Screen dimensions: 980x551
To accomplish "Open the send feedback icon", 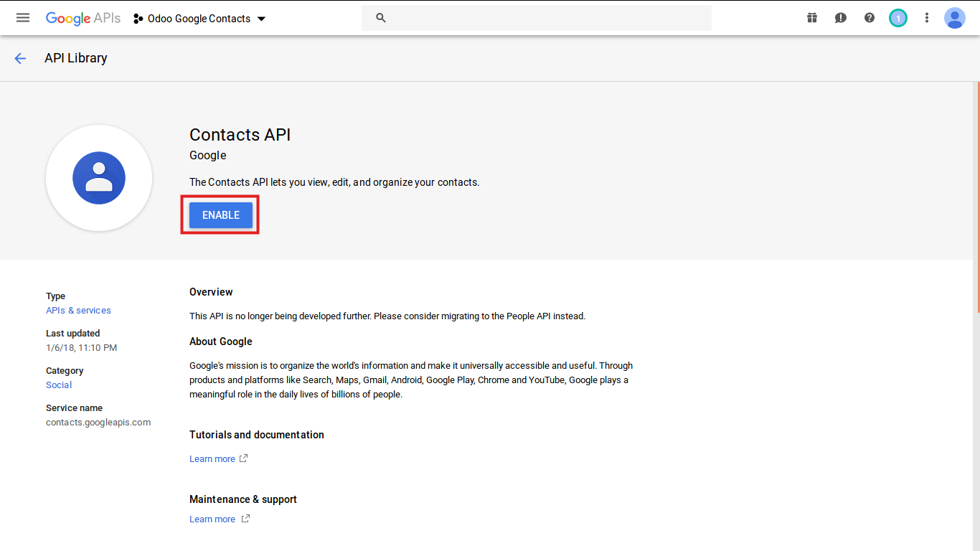I will [841, 18].
